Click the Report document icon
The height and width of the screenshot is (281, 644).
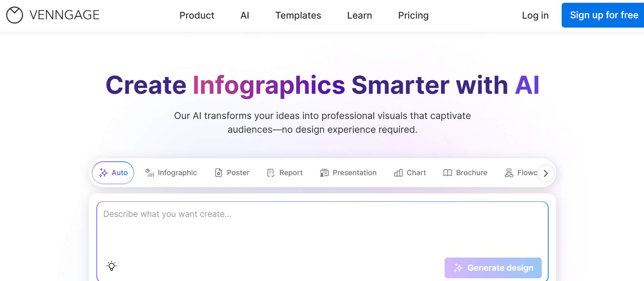pos(271,173)
